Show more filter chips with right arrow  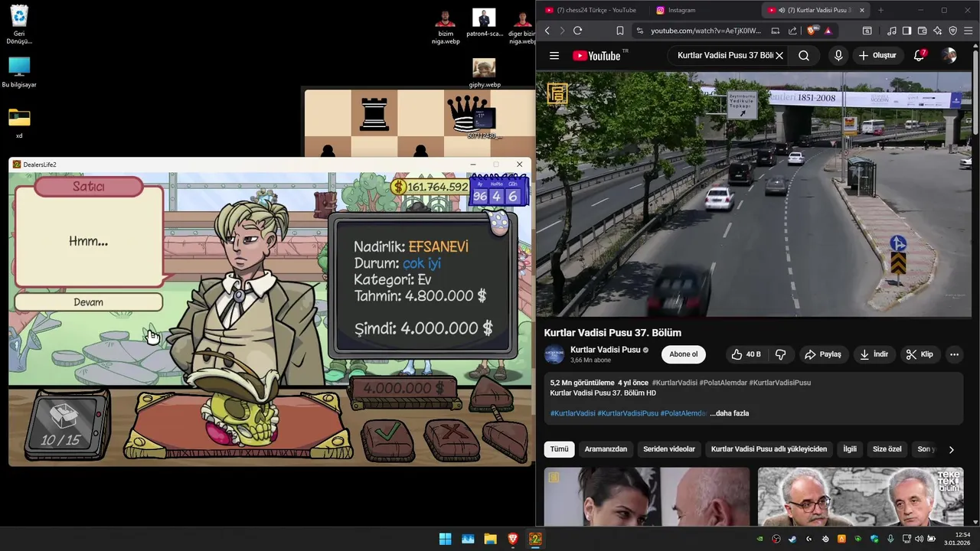pyautogui.click(x=951, y=449)
